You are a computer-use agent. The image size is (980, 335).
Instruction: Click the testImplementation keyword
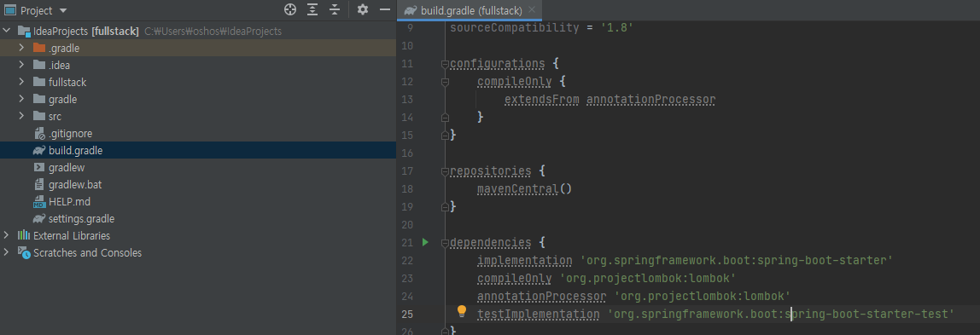pos(538,314)
